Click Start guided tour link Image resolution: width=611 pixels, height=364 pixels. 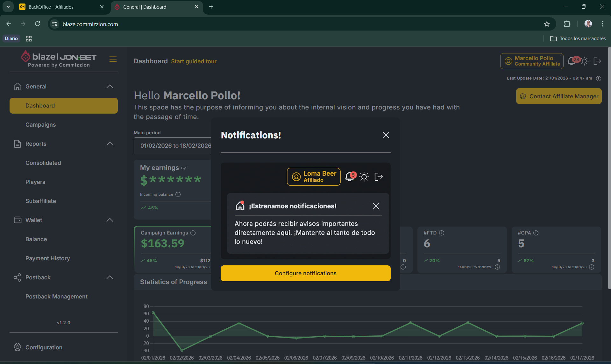[194, 61]
